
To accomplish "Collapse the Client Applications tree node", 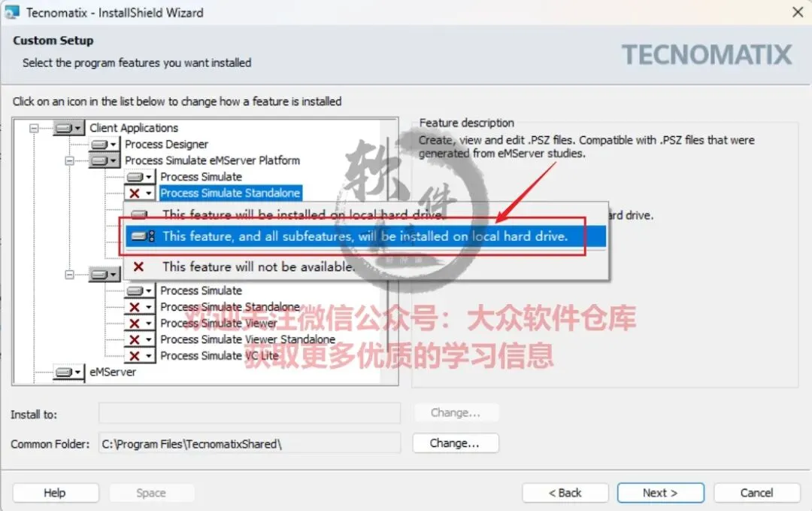I will (x=34, y=127).
